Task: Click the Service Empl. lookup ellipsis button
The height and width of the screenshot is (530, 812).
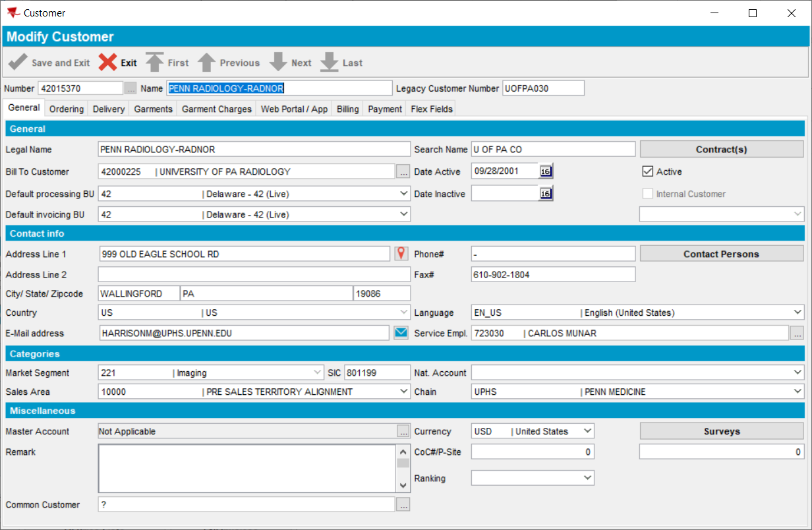Action: click(796, 333)
